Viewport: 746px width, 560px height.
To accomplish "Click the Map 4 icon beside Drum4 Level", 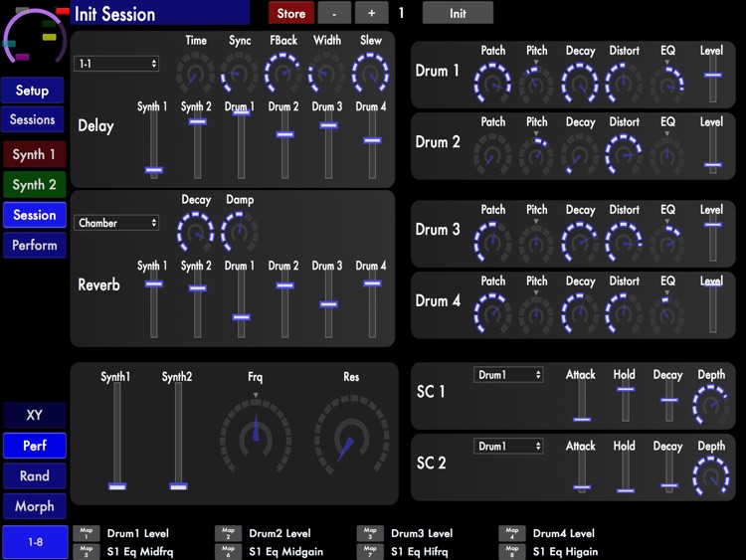I will [x=512, y=533].
